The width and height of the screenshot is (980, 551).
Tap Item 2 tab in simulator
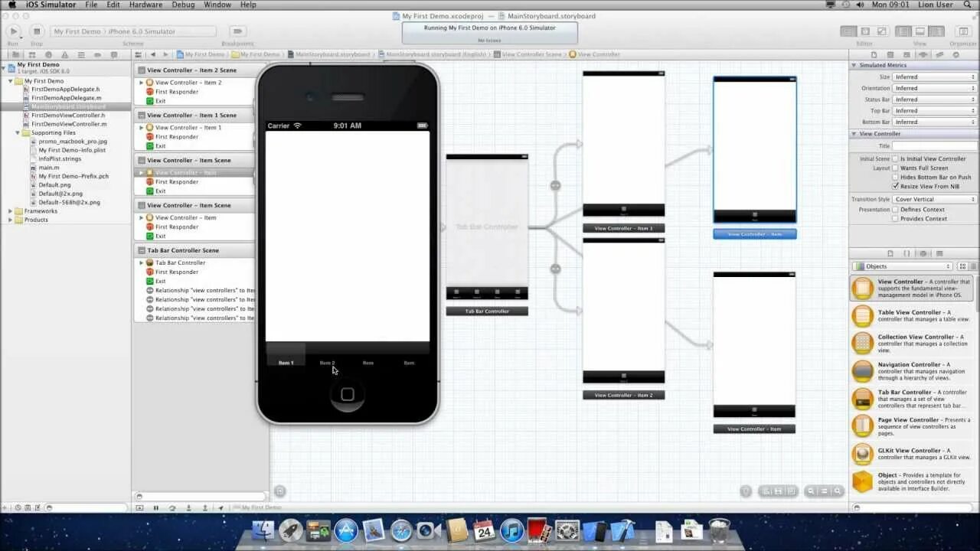click(327, 355)
